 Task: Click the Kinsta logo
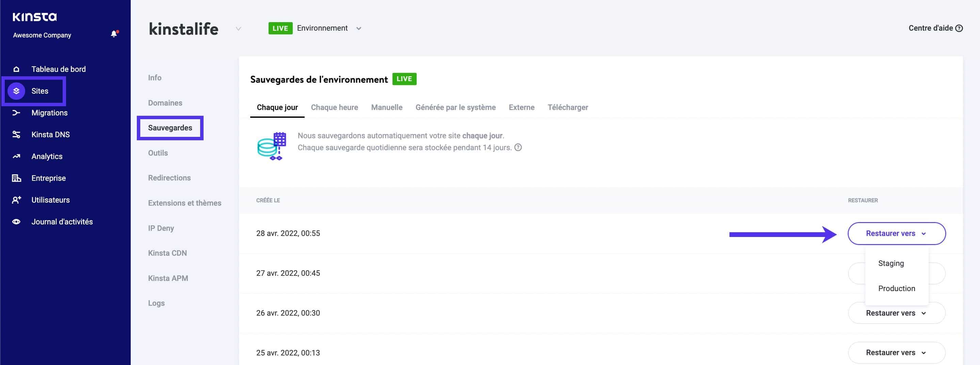coord(35,17)
